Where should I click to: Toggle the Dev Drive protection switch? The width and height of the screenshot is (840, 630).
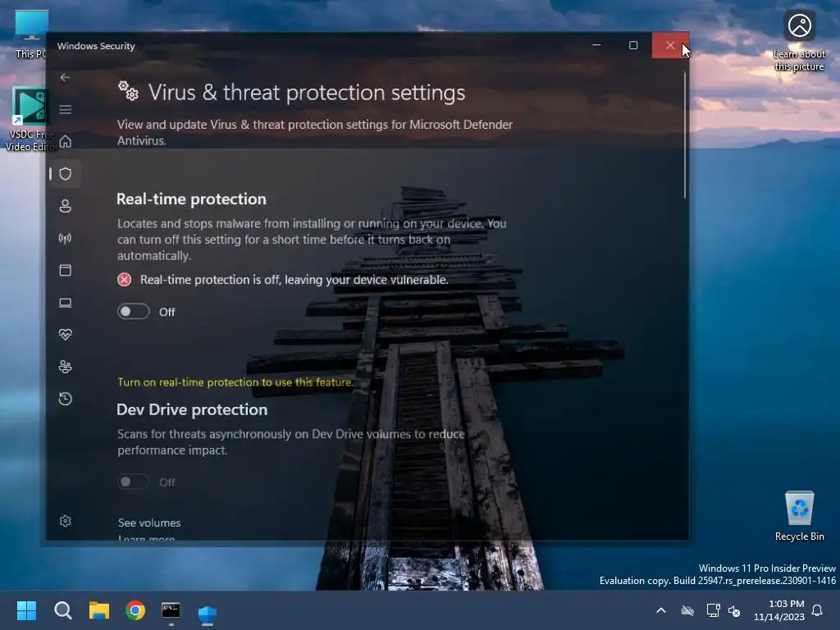[134, 482]
